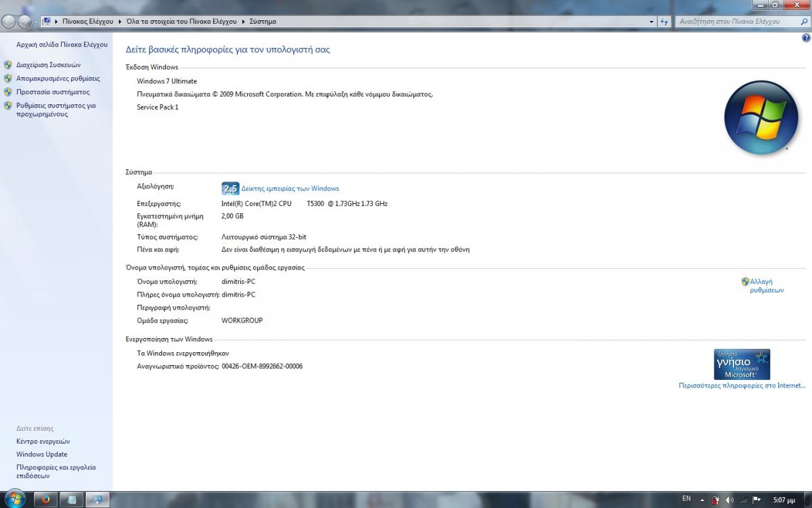Open Πληροφορίες και εργαλεία επιδόσεων link
Viewport: 812px width, 508px height.
[x=56, y=471]
